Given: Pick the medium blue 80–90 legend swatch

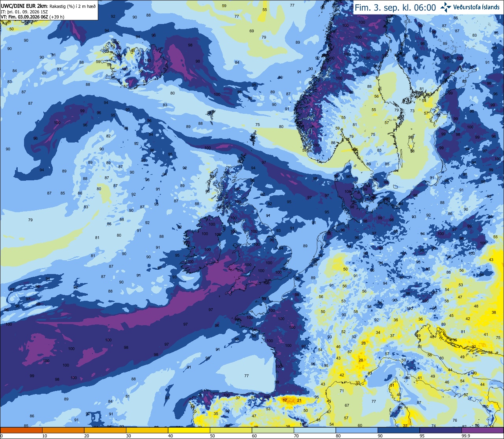Looking at the screenshot, I should pos(357,430).
